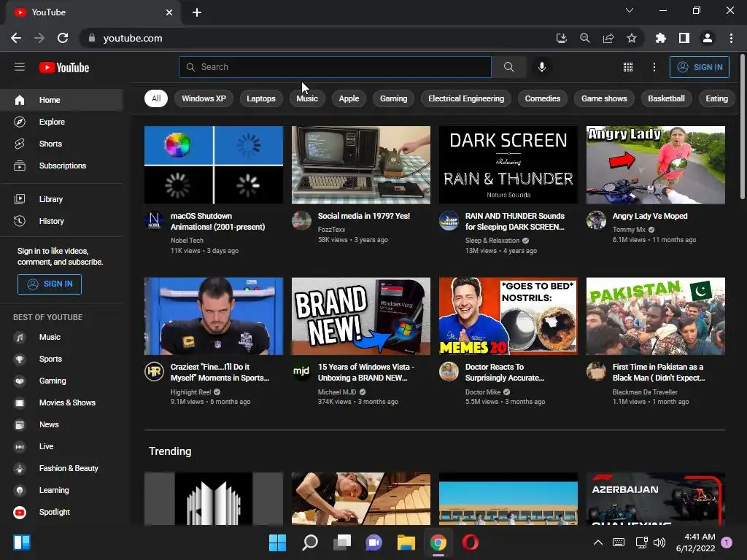747x560 pixels.
Task: Select the Apple filter chip
Action: [349, 98]
